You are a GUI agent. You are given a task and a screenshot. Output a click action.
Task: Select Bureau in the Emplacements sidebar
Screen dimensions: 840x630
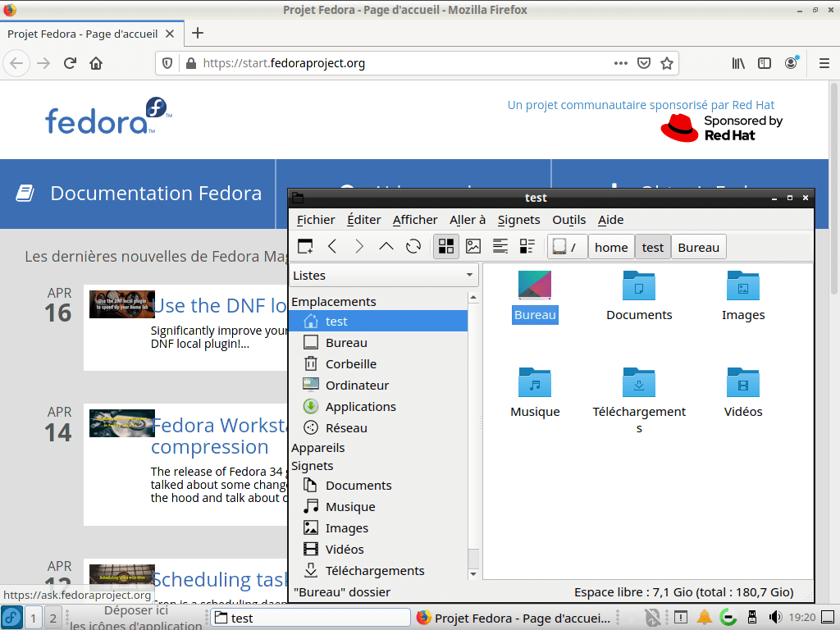point(378,342)
